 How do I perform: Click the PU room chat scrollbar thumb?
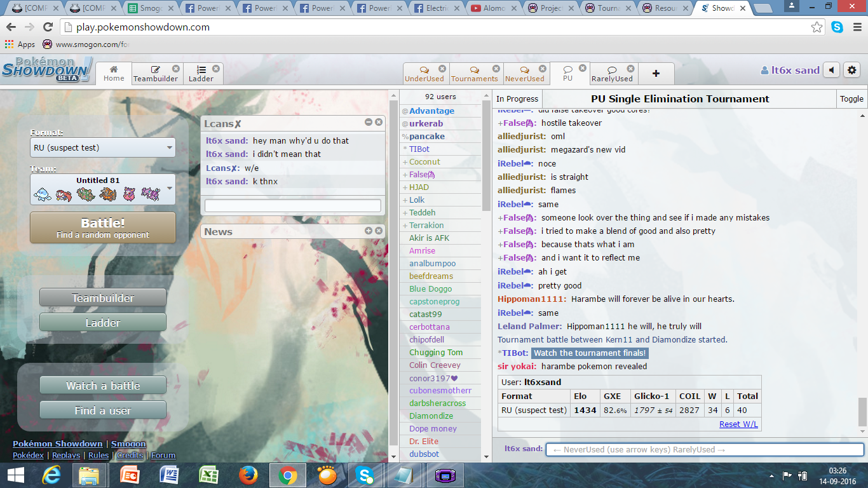click(x=862, y=412)
